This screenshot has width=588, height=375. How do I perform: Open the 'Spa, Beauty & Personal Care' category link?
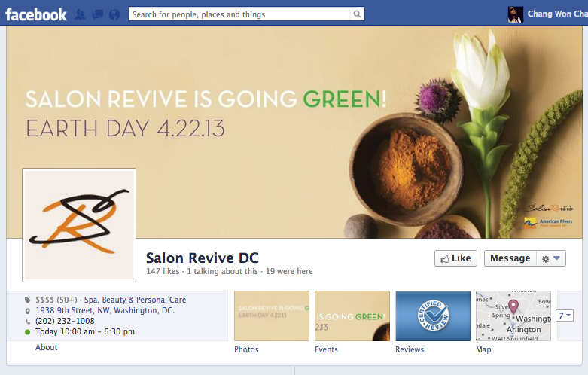(135, 300)
